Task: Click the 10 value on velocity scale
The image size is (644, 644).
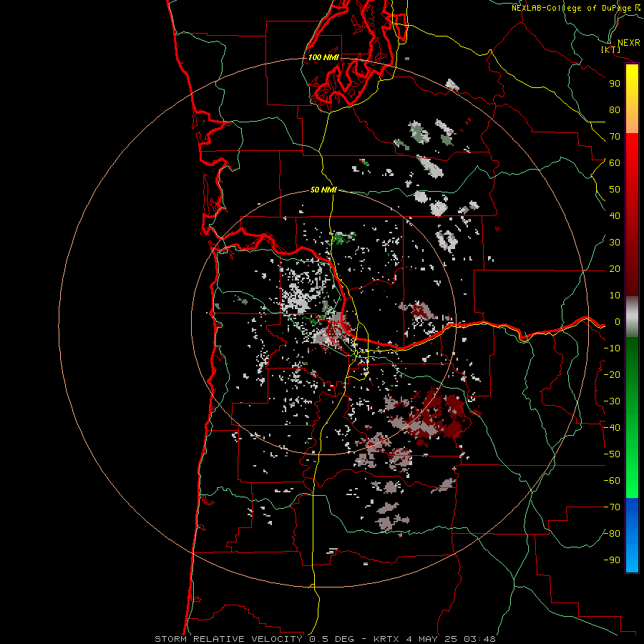Action: coord(615,296)
